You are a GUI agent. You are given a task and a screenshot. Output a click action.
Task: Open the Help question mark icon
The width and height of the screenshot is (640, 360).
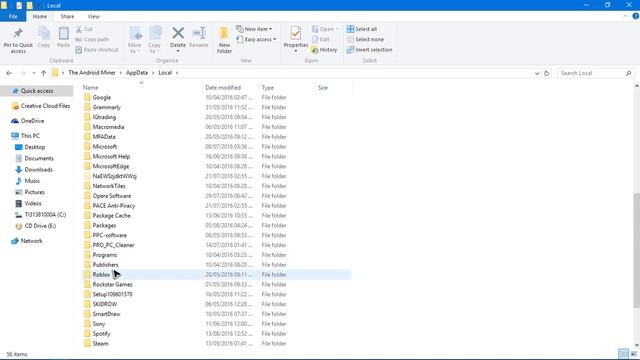click(x=636, y=16)
